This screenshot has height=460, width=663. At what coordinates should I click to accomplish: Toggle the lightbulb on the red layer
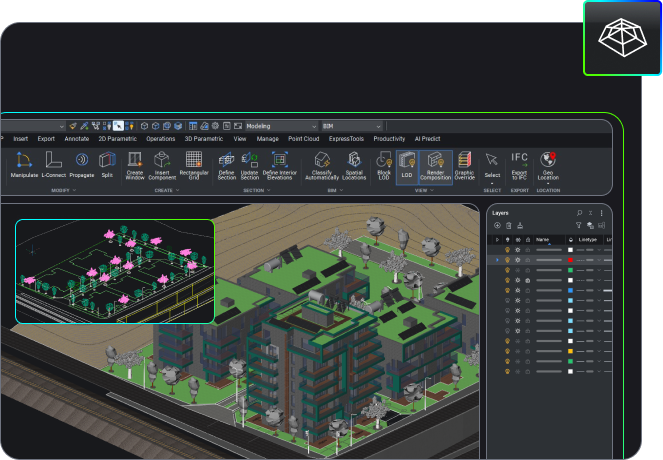click(507, 260)
